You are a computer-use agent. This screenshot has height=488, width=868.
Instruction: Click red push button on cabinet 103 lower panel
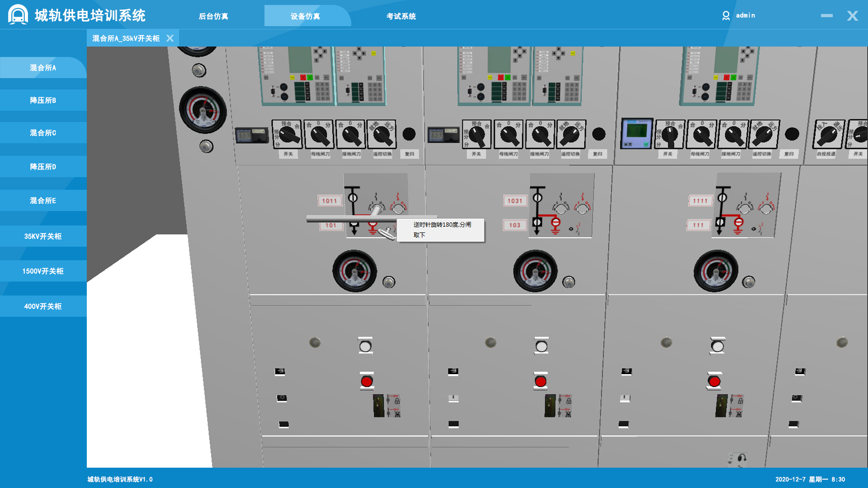[x=541, y=381]
